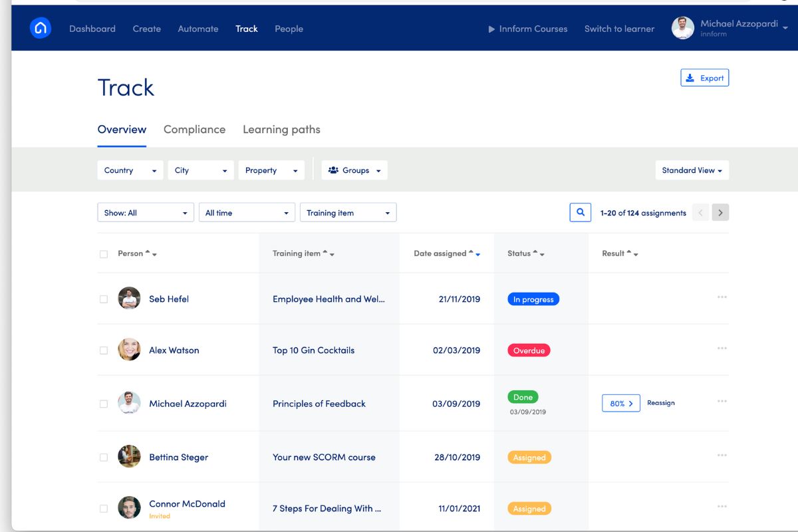Screen dimensions: 798x532
Task: Switch to the Learning paths tab
Action: tap(281, 130)
